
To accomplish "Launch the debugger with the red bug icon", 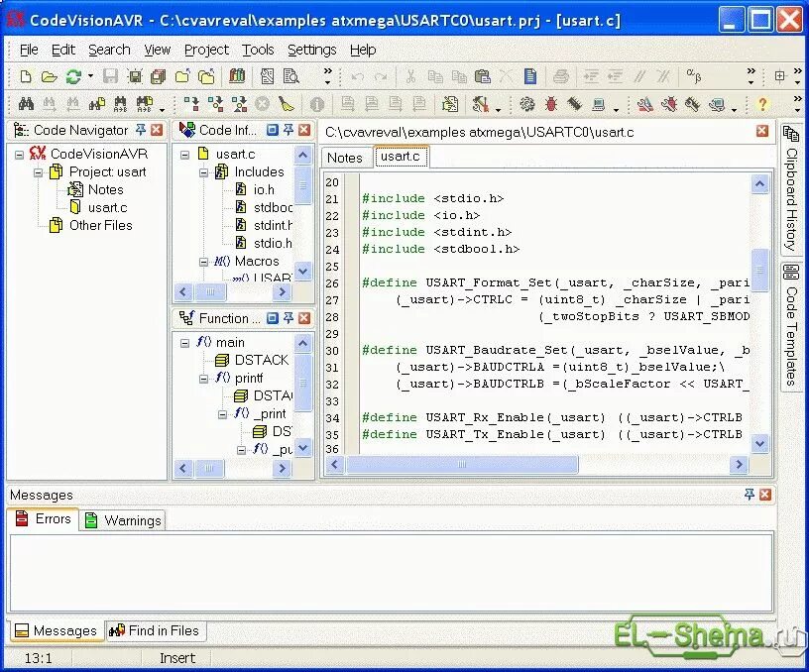I will (551, 104).
